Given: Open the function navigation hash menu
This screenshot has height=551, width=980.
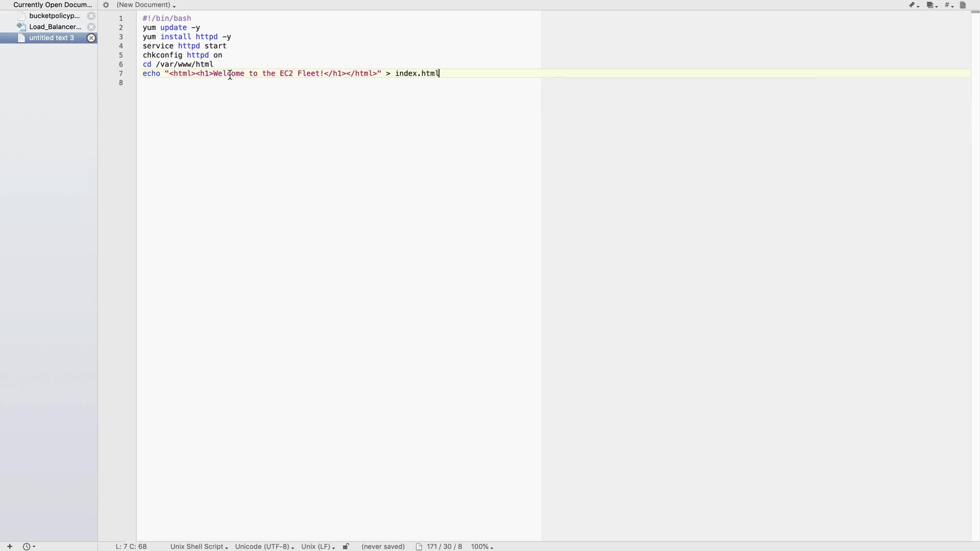Looking at the screenshot, I should 948,5.
